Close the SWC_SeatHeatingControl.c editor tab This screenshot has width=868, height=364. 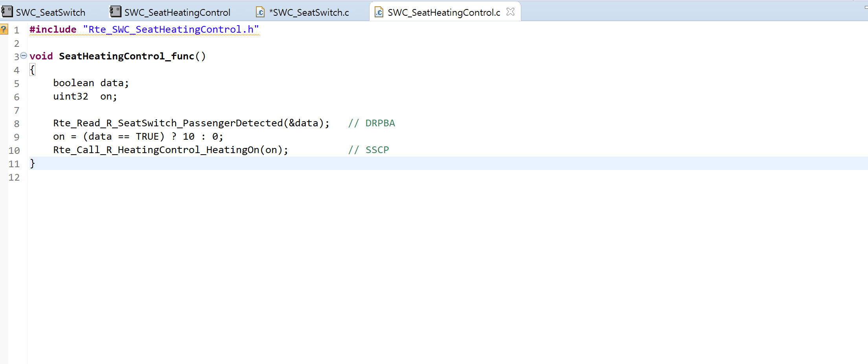click(x=510, y=12)
